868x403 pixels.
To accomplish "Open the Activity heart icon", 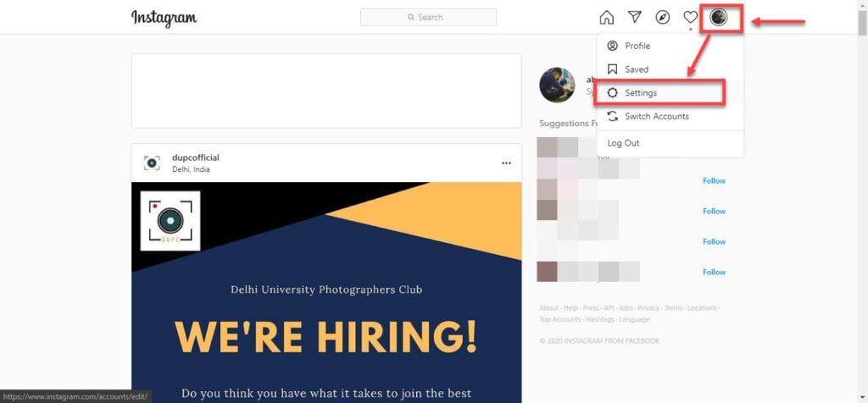I will click(x=690, y=18).
